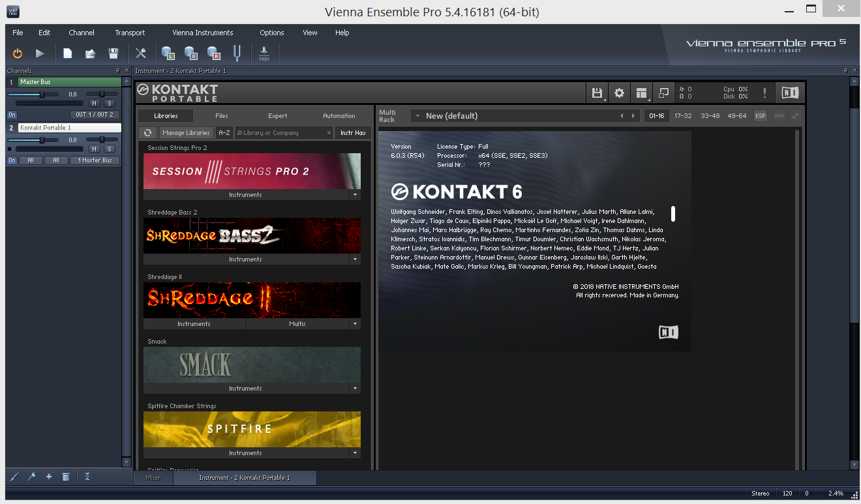Image resolution: width=861 pixels, height=504 pixels.
Task: Delete channel with trash icon
Action: pyautogui.click(x=65, y=477)
